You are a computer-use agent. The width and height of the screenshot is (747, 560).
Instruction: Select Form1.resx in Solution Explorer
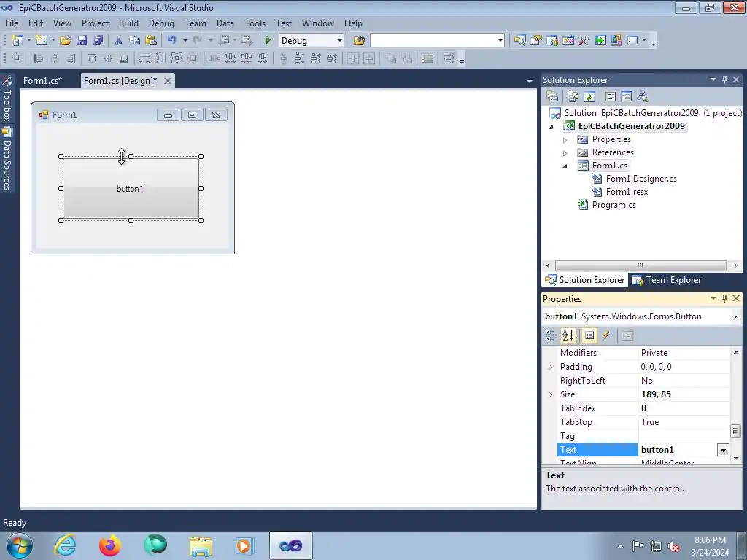[627, 192]
